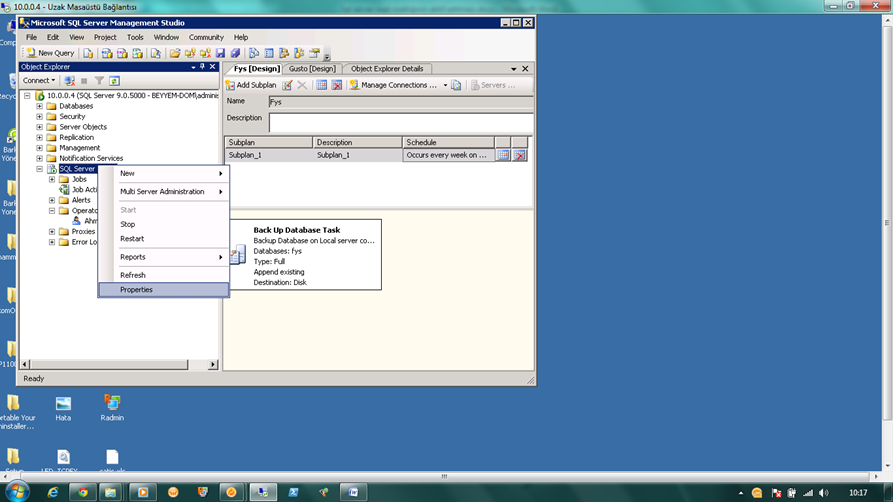This screenshot has width=893, height=502.
Task: Expand the Server Objects node
Action: tap(39, 127)
